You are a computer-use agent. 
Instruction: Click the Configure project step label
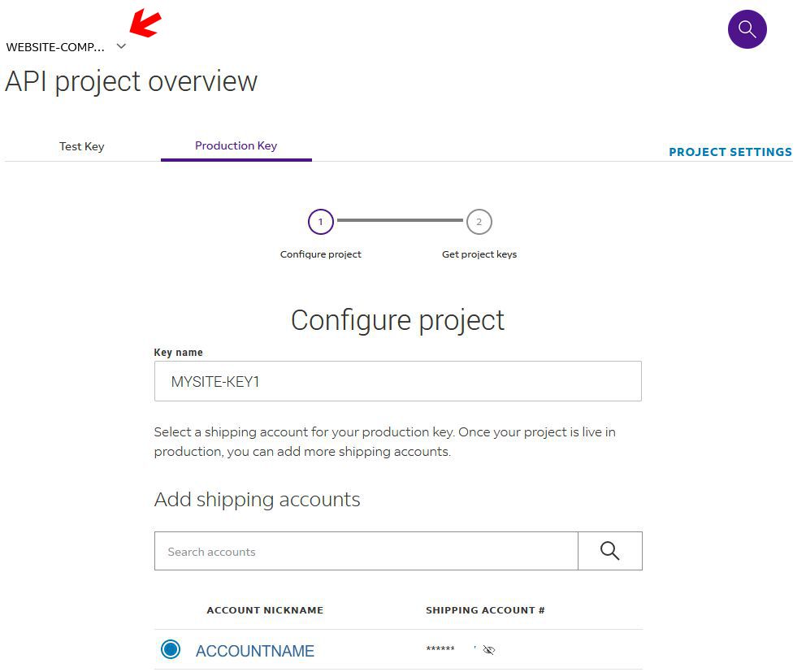320,254
